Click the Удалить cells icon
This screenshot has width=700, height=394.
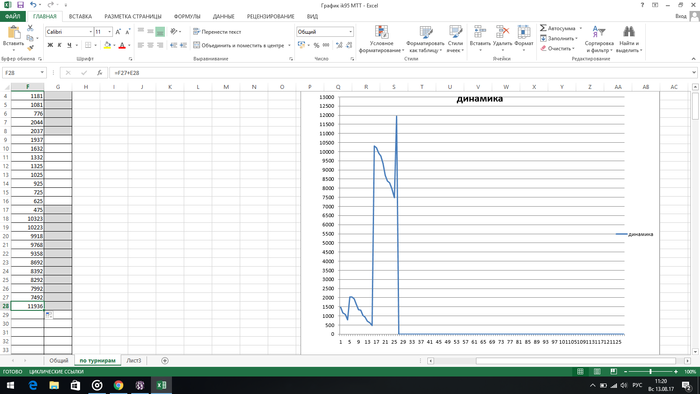coord(503,32)
